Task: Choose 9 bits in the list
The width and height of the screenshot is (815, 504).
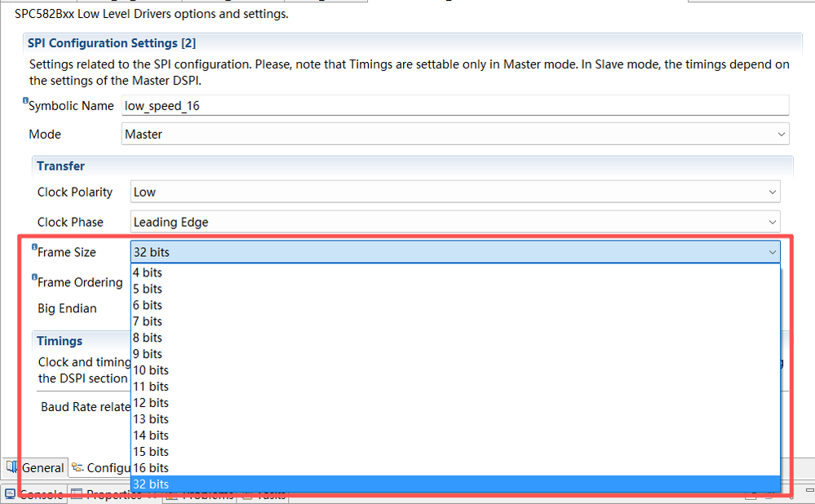Action: 455,354
